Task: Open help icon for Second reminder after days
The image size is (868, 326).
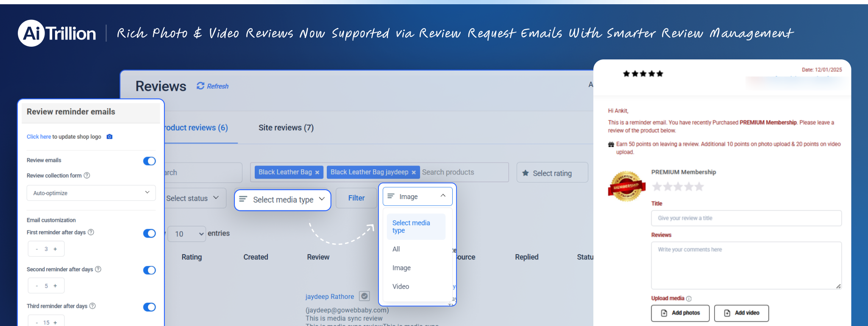Action: (x=98, y=269)
